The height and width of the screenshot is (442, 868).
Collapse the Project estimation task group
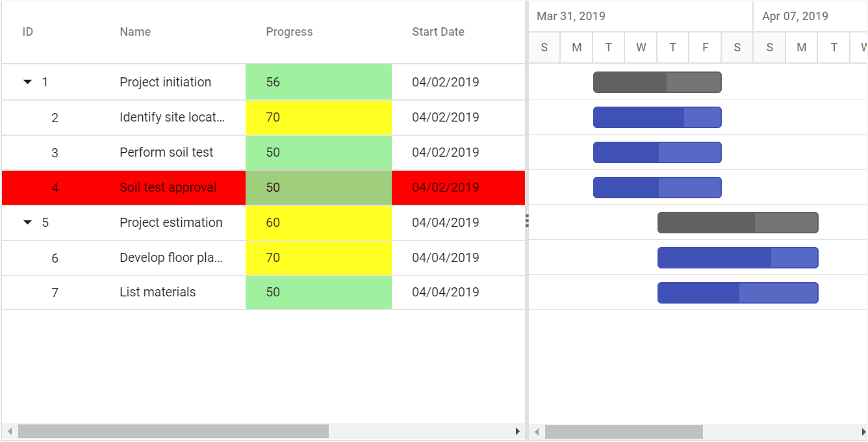[x=27, y=222]
